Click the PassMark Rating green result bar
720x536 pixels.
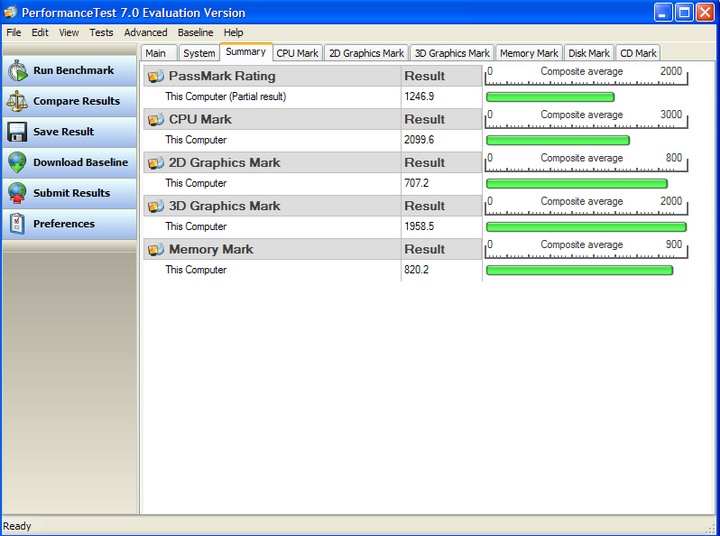tap(550, 97)
